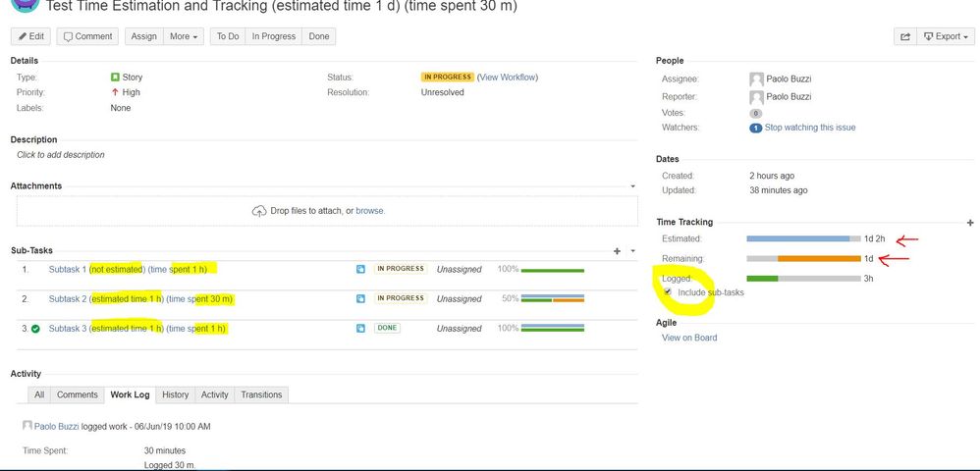Click the Sub-Tasks plus icon
Viewport: 980px width, 471px height.
click(617, 251)
